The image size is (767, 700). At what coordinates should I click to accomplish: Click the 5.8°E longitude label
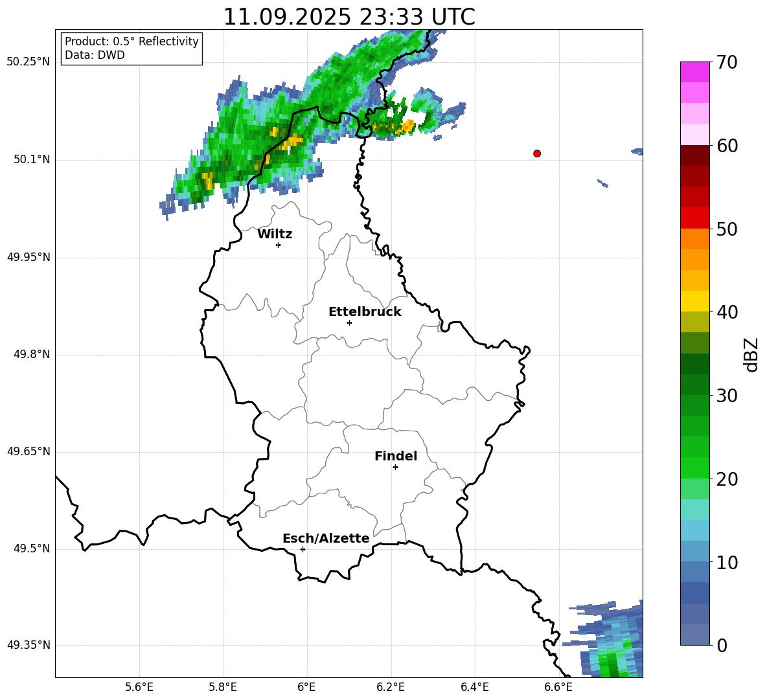point(223,687)
